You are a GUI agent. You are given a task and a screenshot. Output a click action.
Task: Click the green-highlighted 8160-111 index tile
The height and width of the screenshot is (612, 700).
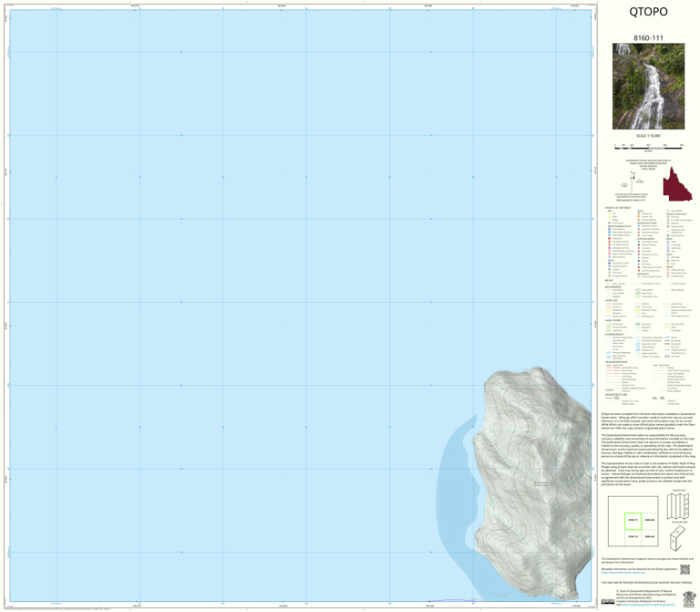click(x=633, y=521)
